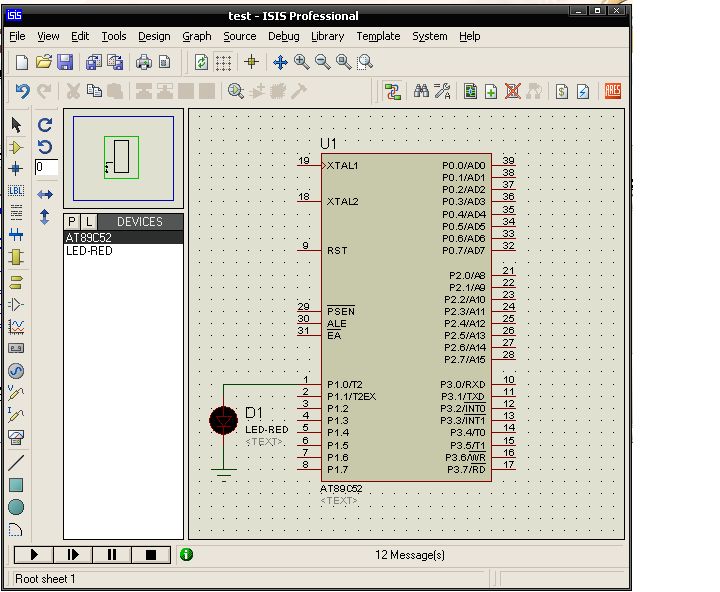Screen dimensions: 720x592
Task: Open the Bill of Materials icon
Action: point(562,91)
